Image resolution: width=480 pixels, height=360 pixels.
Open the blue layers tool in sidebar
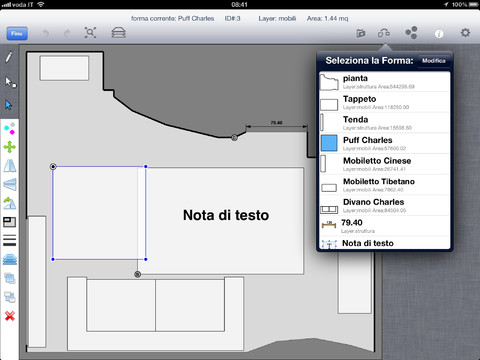coord(10,259)
